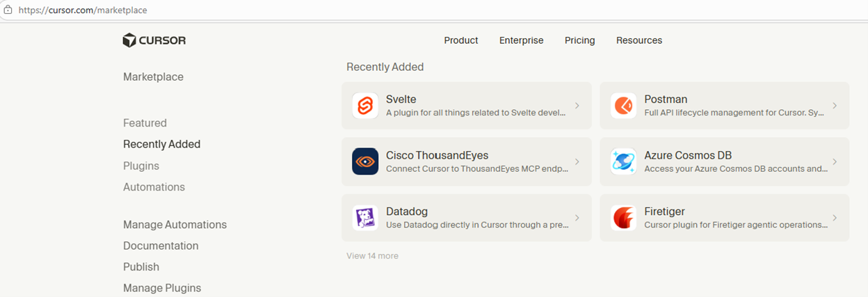Open Postman via its chevron arrow

point(835,106)
